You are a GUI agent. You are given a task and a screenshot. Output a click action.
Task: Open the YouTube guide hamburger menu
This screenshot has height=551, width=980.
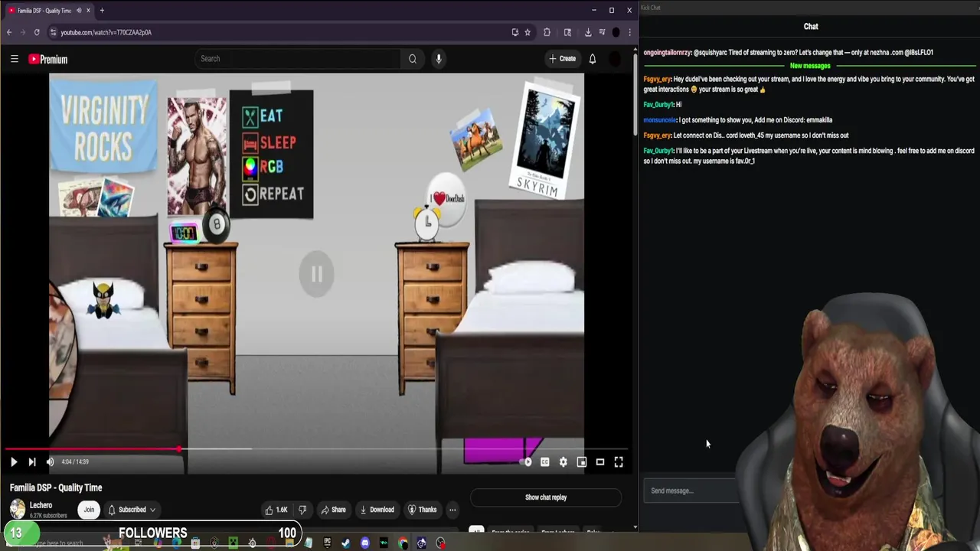pyautogui.click(x=14, y=59)
